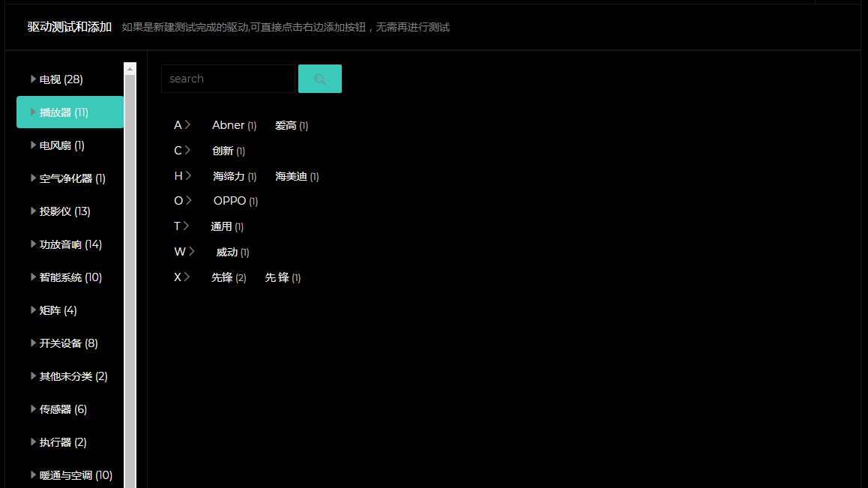Click the Abner brand link
This screenshot has height=488, width=868.
[228, 125]
